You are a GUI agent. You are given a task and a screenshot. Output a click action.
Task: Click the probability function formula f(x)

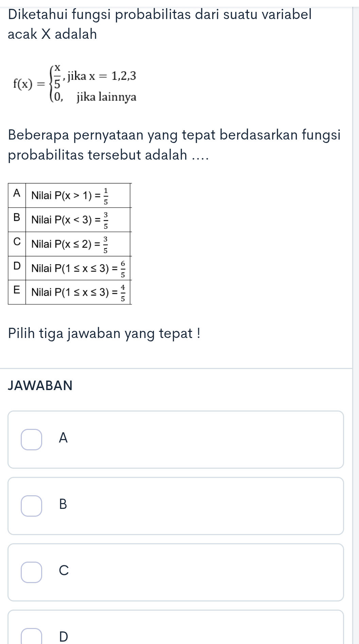coord(75,83)
